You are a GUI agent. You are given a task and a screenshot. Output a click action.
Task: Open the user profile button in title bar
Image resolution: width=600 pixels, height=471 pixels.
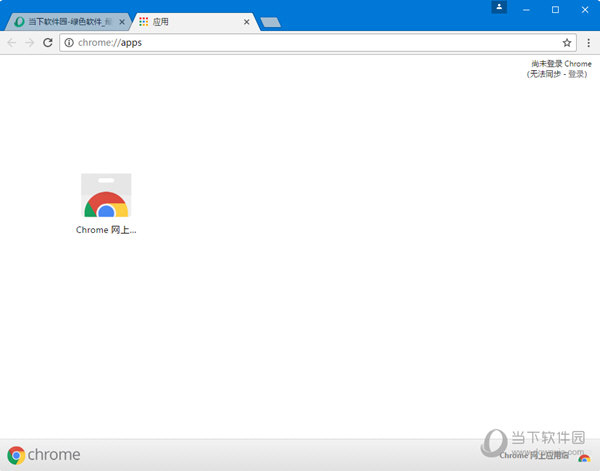point(499,7)
